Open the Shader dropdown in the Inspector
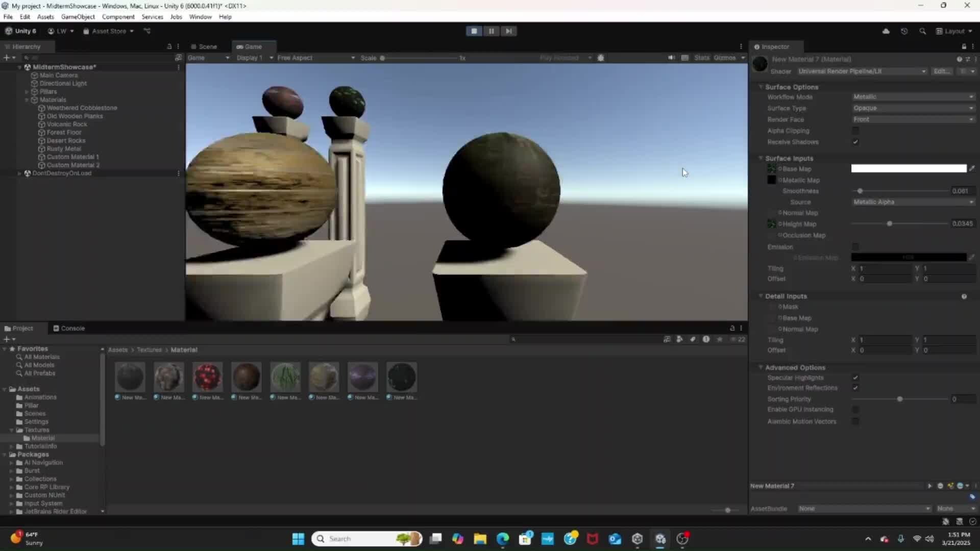 click(x=862, y=71)
